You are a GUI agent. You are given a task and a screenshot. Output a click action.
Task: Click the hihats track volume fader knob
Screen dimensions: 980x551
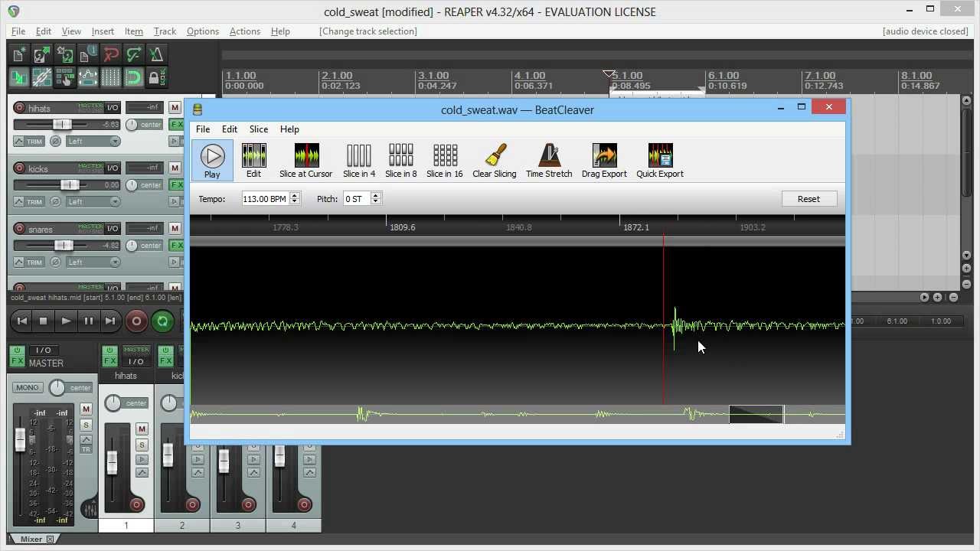(62, 125)
